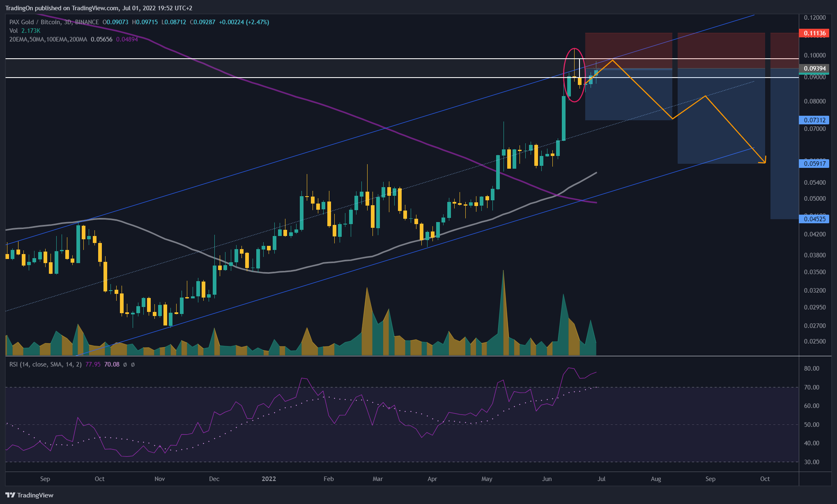
Task: Click the Vol 2.173K volume legend
Action: coord(25,31)
